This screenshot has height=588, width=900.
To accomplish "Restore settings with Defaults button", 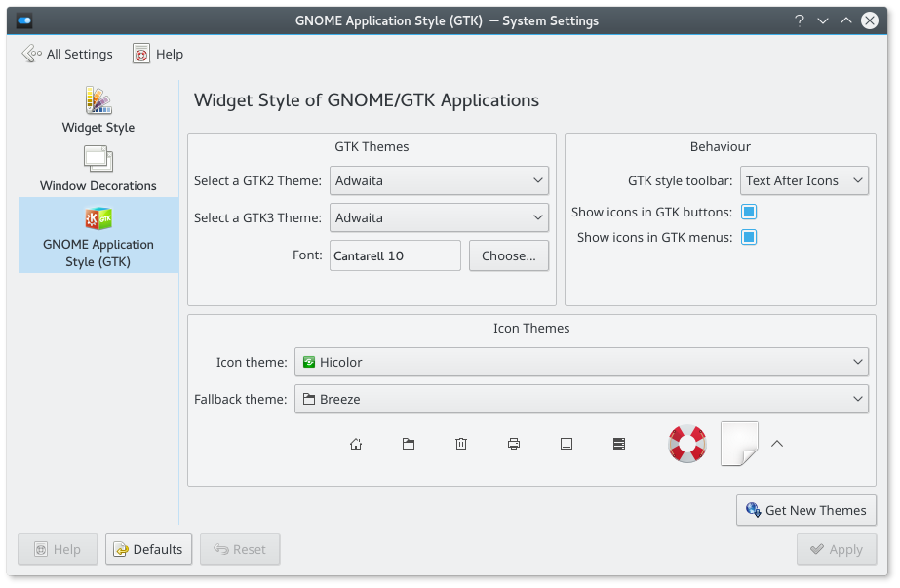I will [x=148, y=550].
